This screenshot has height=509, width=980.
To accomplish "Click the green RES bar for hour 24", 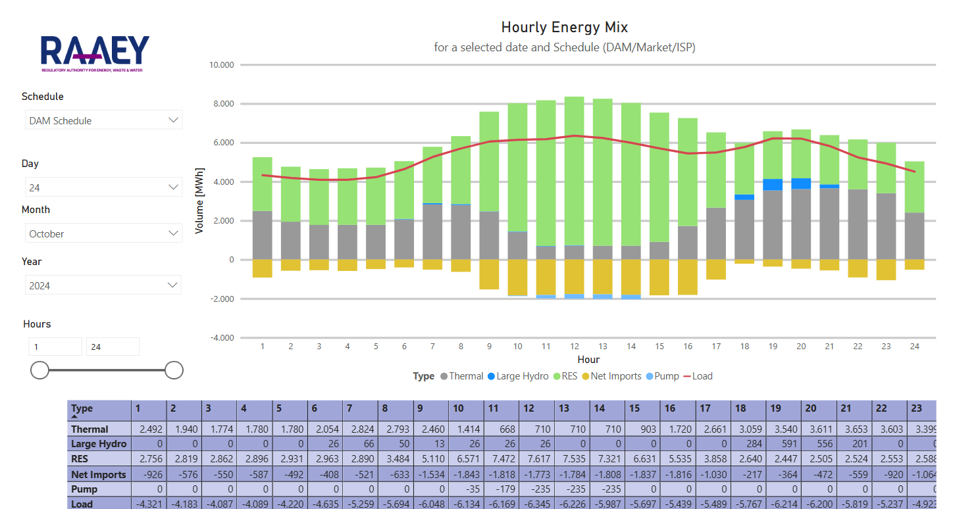I will (914, 187).
